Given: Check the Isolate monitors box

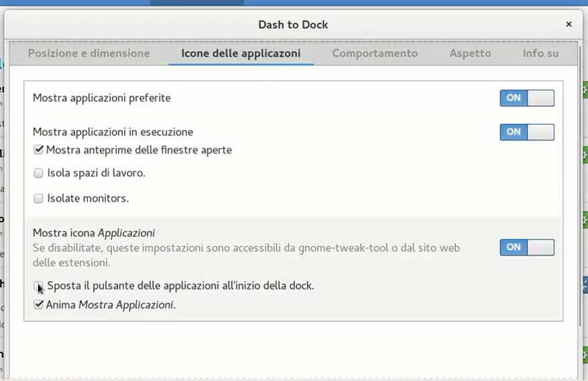Looking at the screenshot, I should click(x=39, y=199).
